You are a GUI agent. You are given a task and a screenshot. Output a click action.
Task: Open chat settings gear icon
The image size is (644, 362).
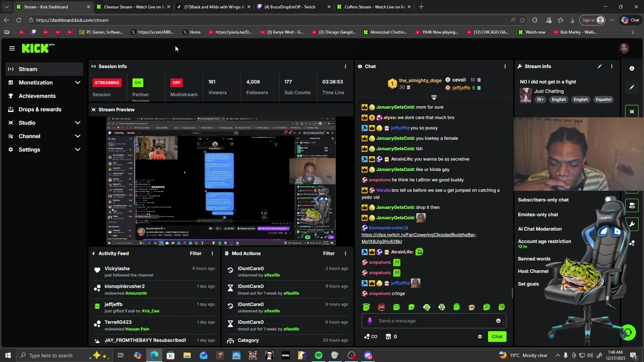pyautogui.click(x=480, y=337)
